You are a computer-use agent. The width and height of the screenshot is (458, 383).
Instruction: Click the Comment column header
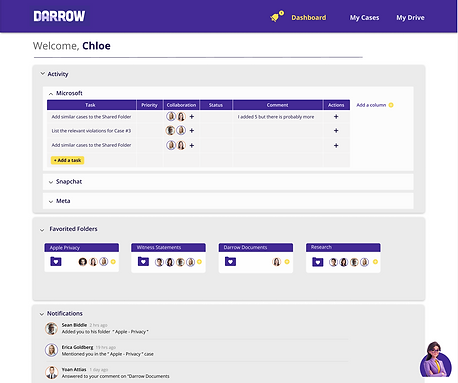tap(278, 105)
